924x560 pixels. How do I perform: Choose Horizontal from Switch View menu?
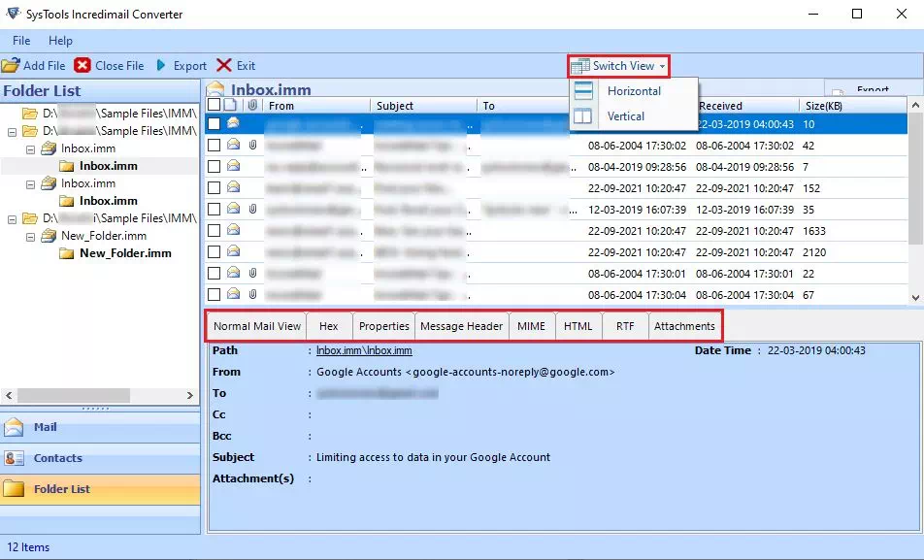634,91
